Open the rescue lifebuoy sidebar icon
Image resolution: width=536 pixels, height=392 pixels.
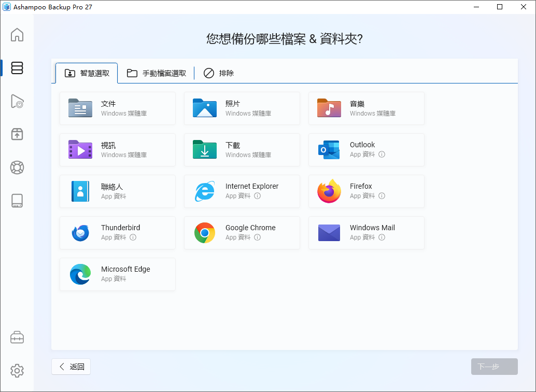17,167
